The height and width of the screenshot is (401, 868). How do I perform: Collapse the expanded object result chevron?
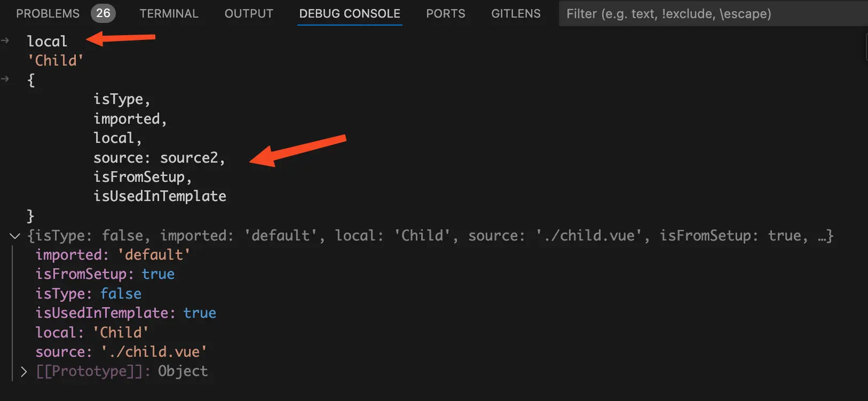pyautogui.click(x=14, y=236)
